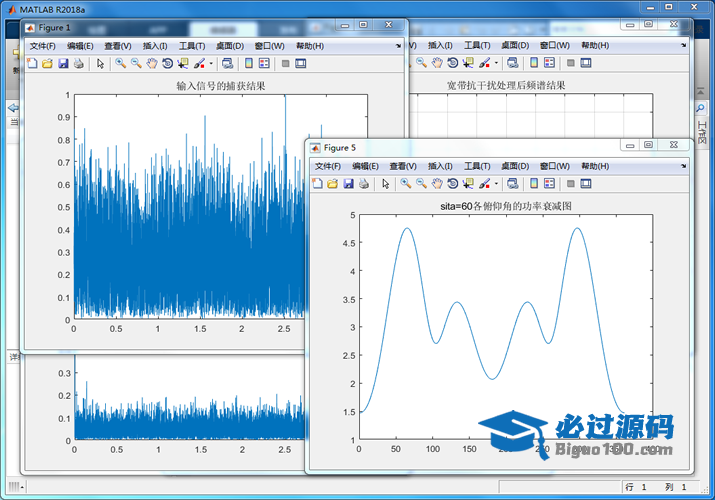
Task: Select Rotate 3D tool in Figure 1
Action: (x=167, y=63)
